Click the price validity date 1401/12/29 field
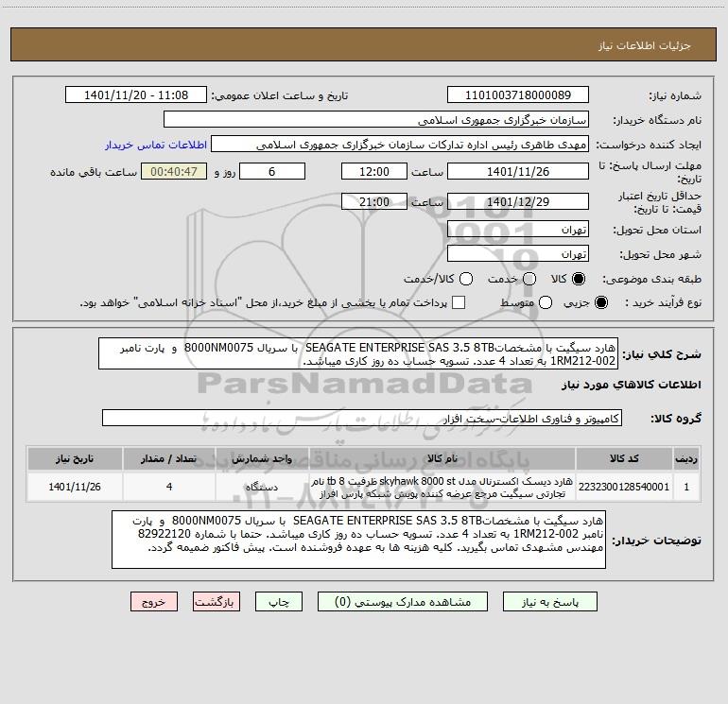Image resolution: width=728 pixels, height=704 pixels. (518, 202)
